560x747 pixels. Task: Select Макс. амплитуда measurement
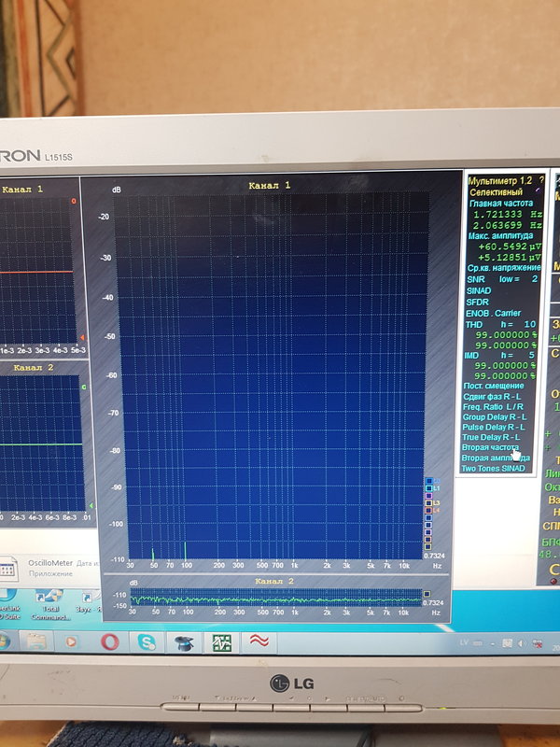[500, 236]
